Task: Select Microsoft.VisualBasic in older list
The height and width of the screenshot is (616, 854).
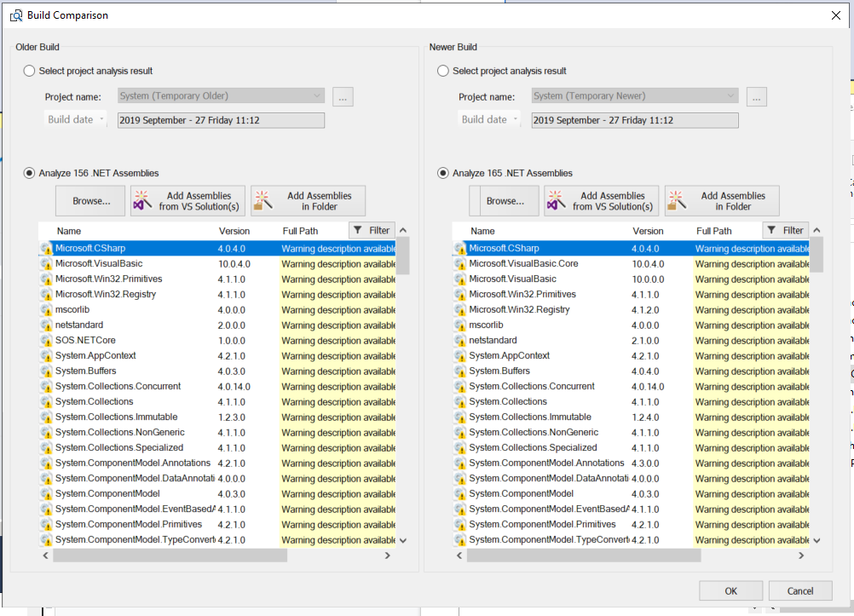Action: 218,263
